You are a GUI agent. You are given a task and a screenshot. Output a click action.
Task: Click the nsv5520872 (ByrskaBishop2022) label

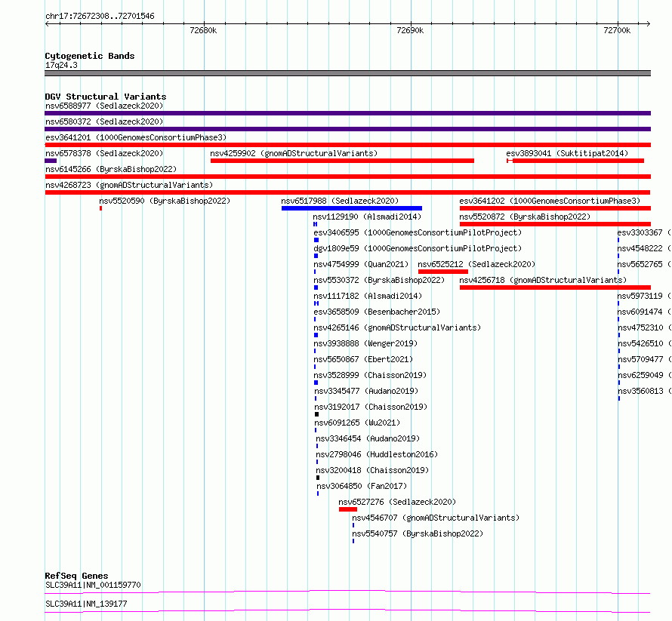pos(525,217)
